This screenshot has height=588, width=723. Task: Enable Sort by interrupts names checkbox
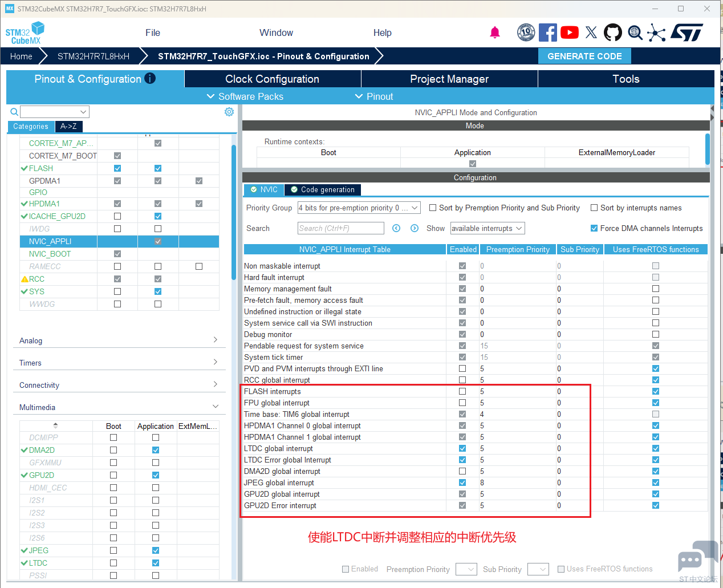click(594, 208)
